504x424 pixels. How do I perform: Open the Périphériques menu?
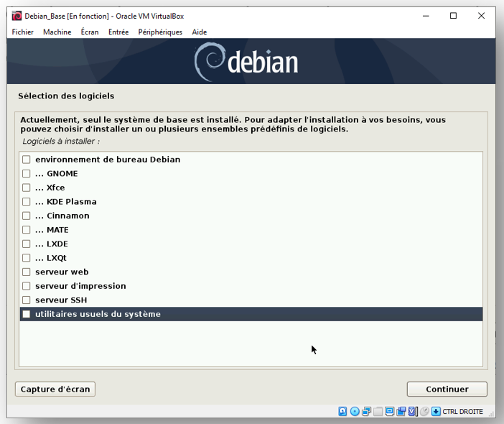[160, 32]
